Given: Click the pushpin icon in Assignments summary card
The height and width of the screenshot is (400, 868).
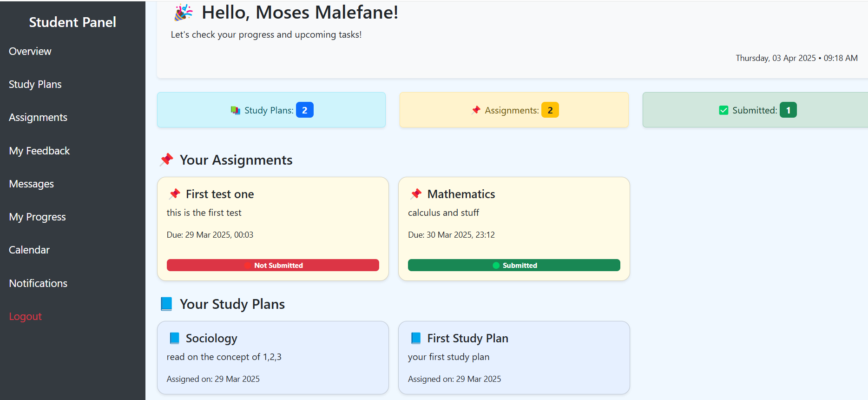Looking at the screenshot, I should (476, 110).
